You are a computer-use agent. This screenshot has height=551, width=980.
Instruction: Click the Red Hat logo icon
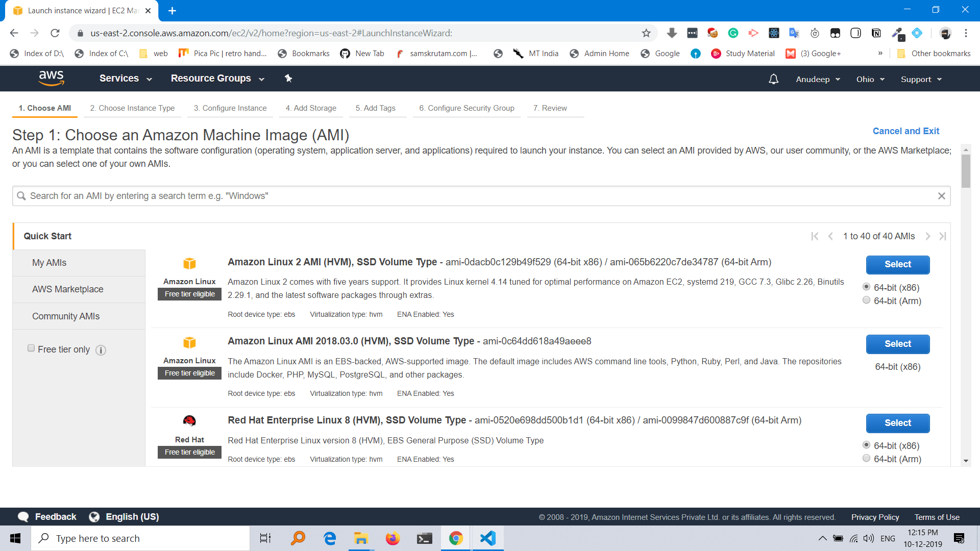(189, 421)
